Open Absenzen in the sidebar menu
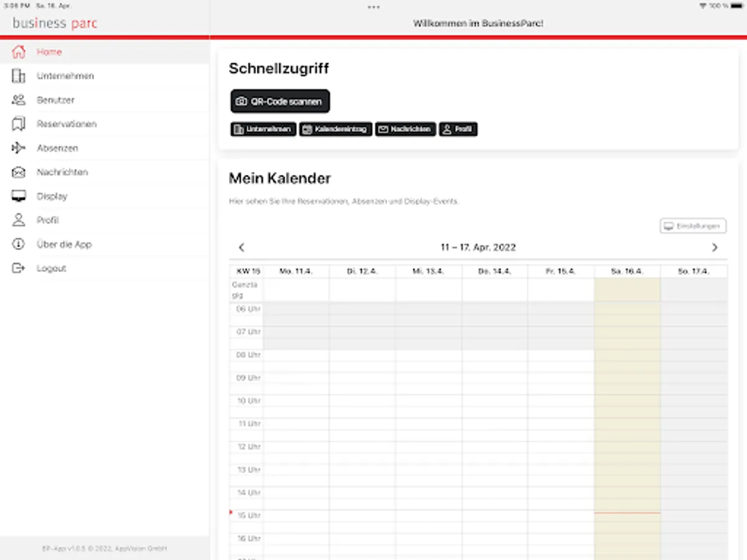Viewport: 747px width, 560px height. tap(105, 148)
